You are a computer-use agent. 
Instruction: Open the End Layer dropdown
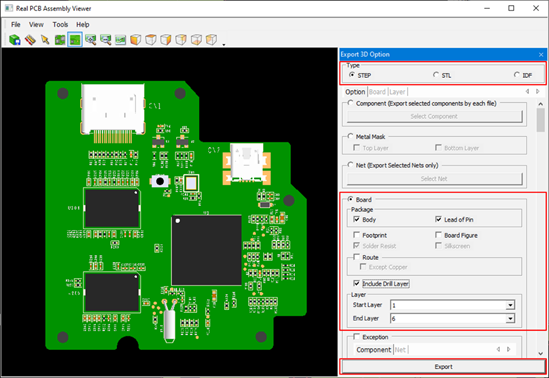[x=510, y=318]
